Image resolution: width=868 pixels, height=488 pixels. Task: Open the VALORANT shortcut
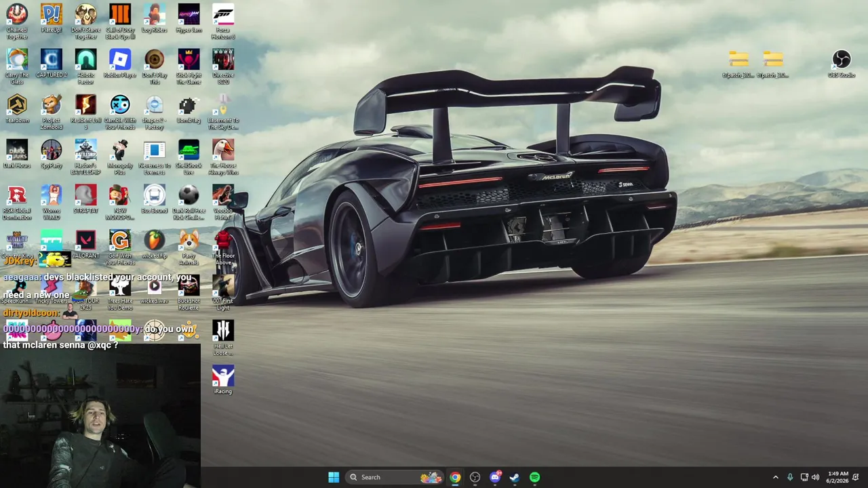[85, 245]
